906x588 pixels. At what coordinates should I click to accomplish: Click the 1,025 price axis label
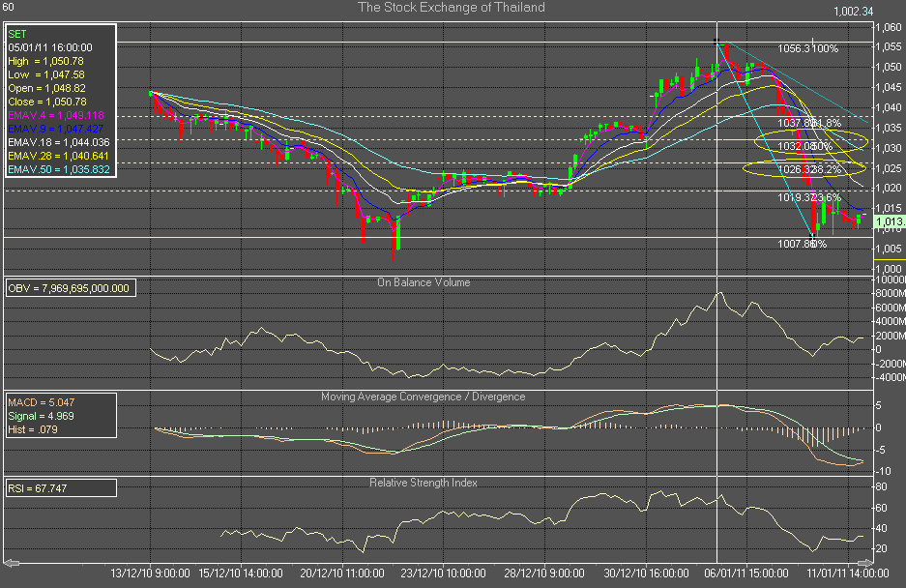[889, 168]
